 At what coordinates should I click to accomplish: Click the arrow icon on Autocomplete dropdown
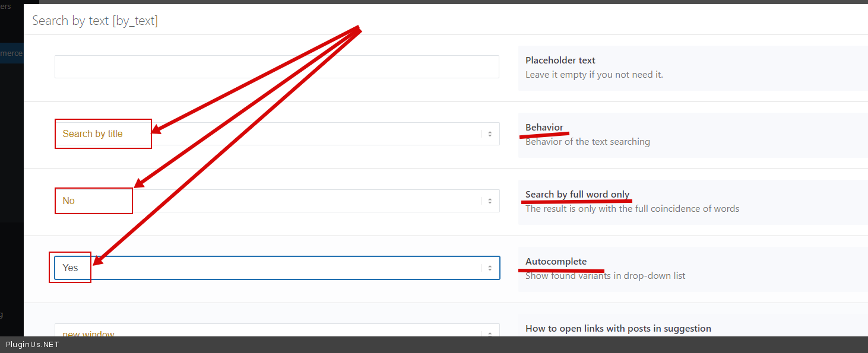[490, 268]
